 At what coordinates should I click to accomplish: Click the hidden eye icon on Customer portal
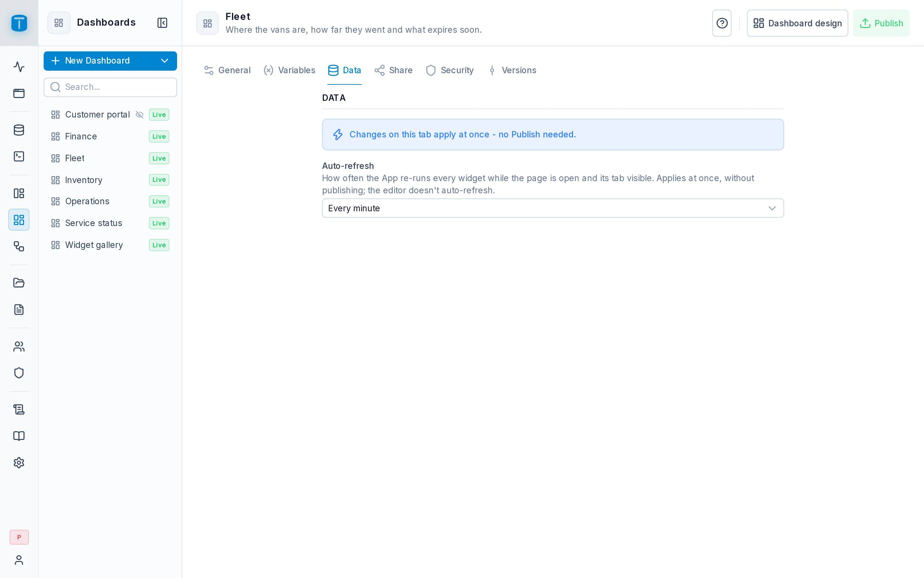(140, 115)
